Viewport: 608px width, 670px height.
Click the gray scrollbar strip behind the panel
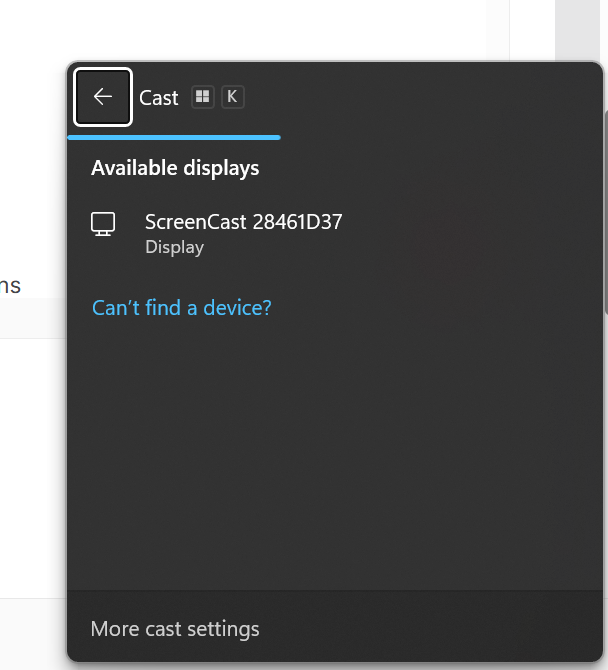(x=577, y=30)
